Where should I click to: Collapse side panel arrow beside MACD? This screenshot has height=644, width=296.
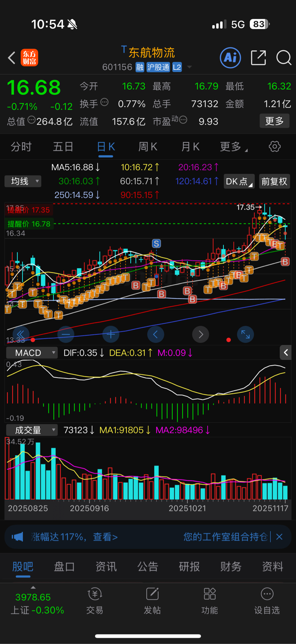(x=286, y=352)
